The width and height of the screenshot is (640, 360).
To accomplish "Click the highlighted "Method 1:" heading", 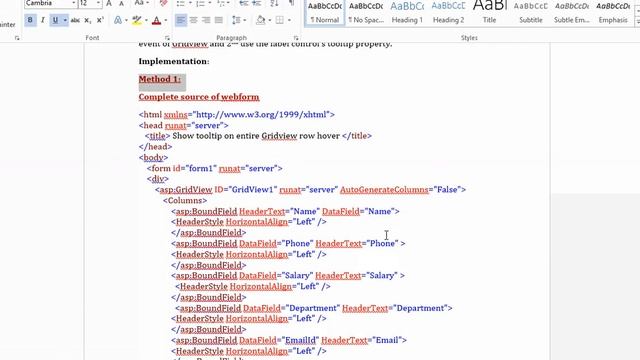I will pos(160,79).
